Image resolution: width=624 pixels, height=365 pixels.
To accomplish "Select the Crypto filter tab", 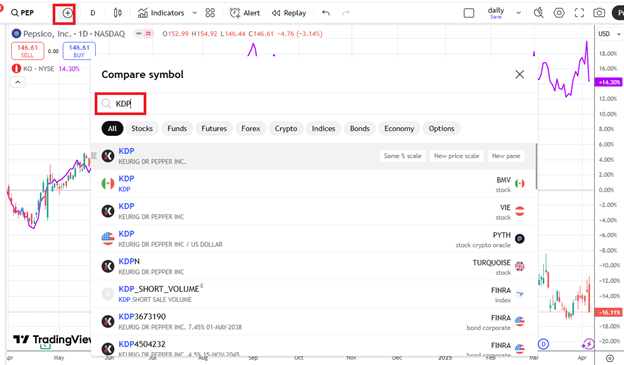I will point(286,129).
